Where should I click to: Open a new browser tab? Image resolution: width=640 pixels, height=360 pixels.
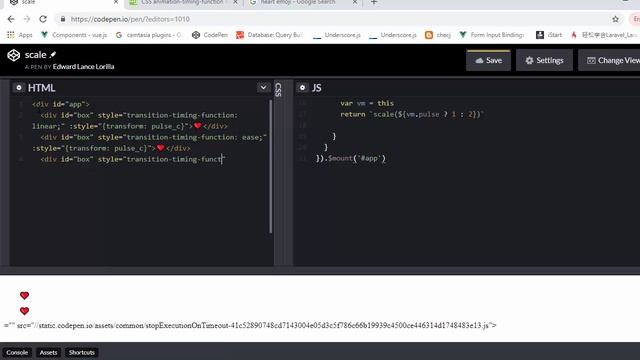[x=374, y=2]
